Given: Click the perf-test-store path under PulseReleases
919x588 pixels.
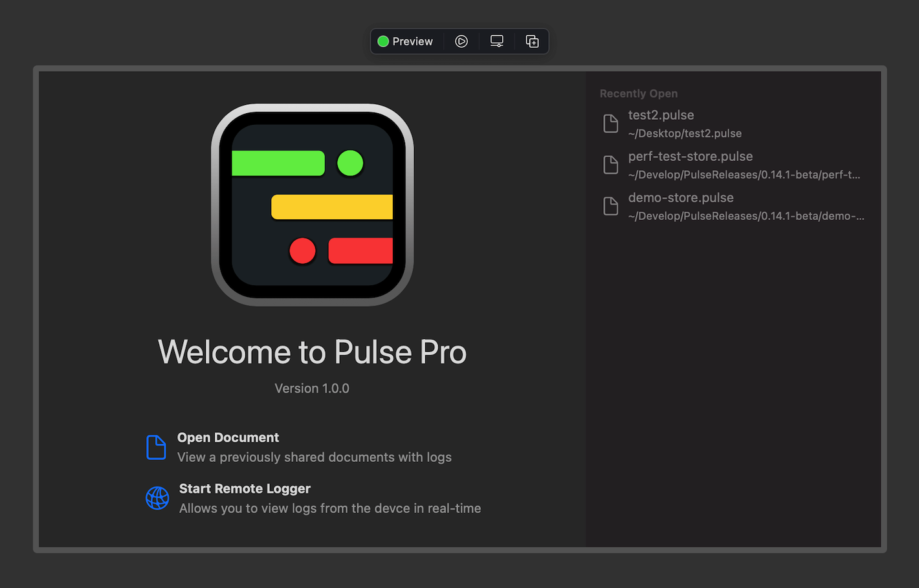Looking at the screenshot, I should coord(744,175).
